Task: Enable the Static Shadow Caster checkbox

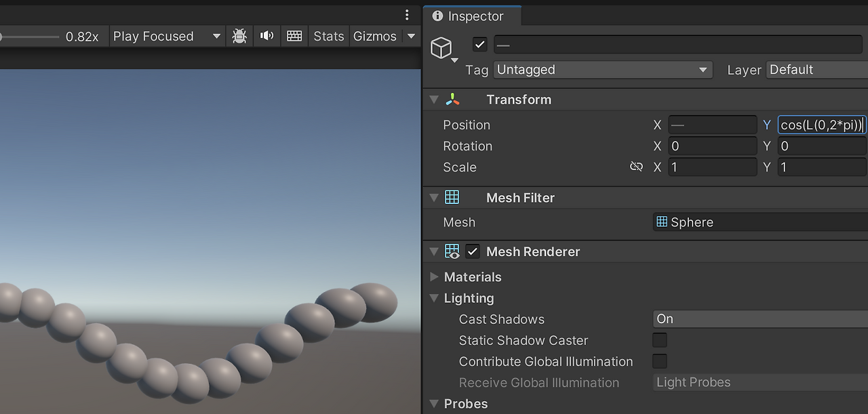Action: [x=659, y=339]
